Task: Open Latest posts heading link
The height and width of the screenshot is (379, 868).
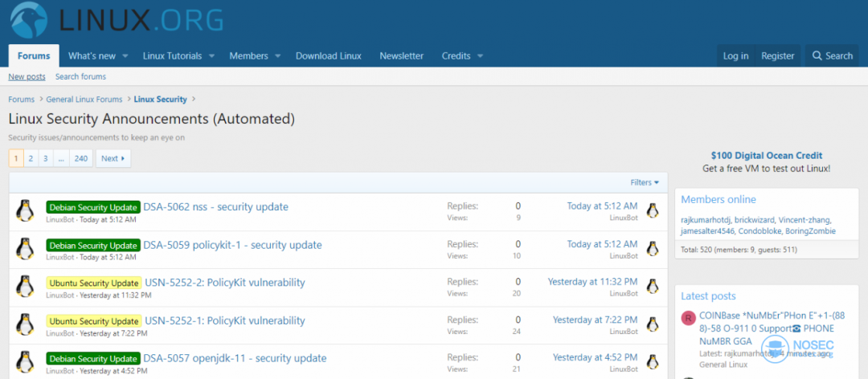Action: (708, 296)
